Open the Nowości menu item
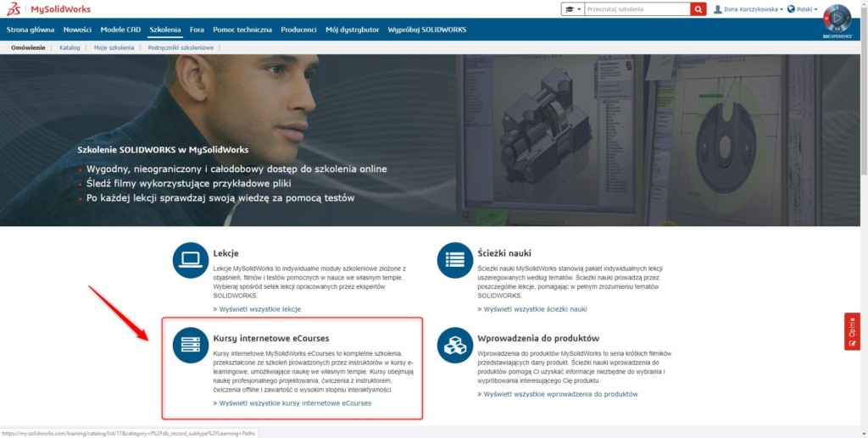The height and width of the screenshot is (438, 868). click(77, 30)
